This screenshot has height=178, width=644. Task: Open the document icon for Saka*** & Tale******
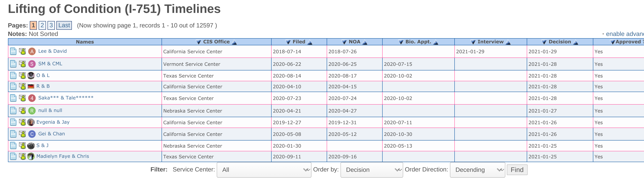click(x=13, y=98)
